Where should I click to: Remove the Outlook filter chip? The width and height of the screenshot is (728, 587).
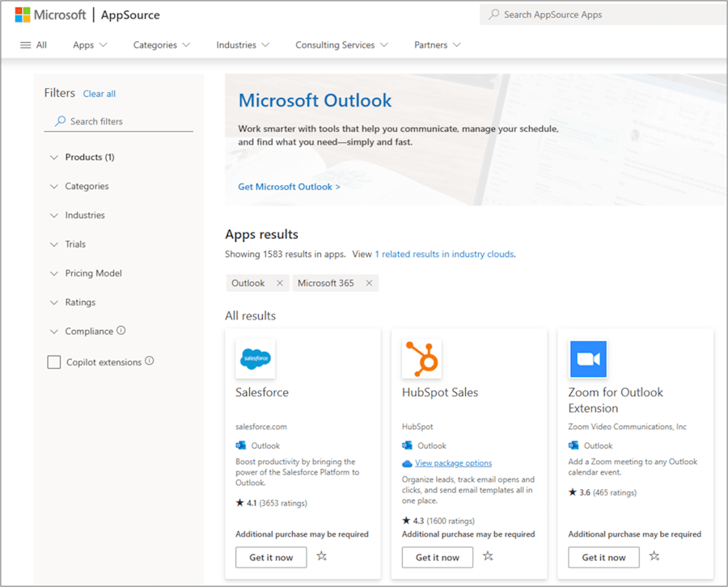[x=281, y=283]
